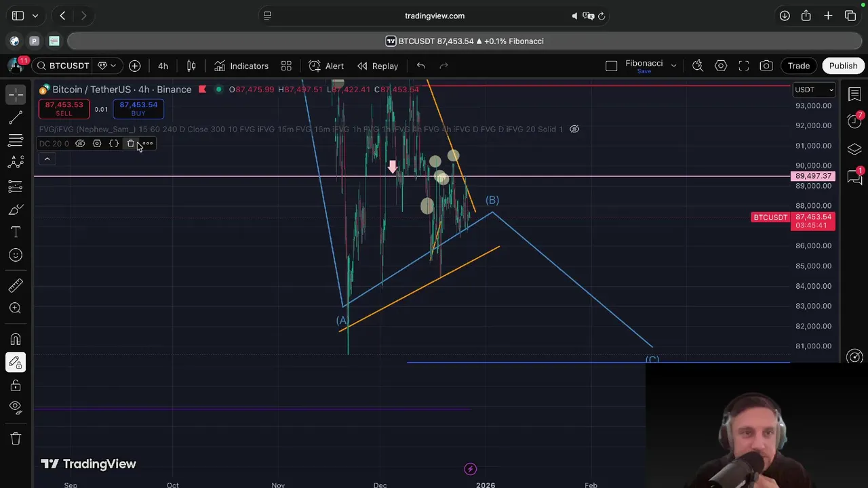Image resolution: width=868 pixels, height=488 pixels.
Task: Collapse the indicator legend chevron
Action: (x=47, y=159)
